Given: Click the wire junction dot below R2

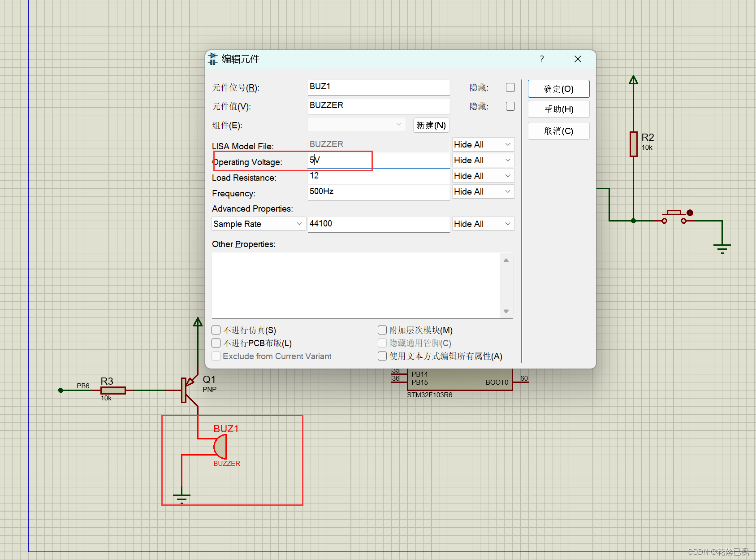Looking at the screenshot, I should click(x=633, y=221).
